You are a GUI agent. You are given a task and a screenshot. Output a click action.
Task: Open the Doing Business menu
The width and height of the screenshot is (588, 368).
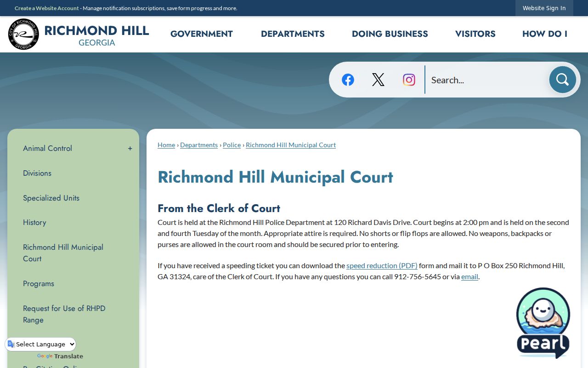pyautogui.click(x=390, y=34)
